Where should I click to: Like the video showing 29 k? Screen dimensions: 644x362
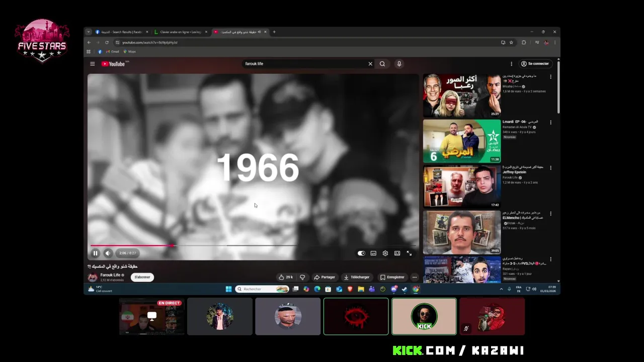pyautogui.click(x=286, y=277)
